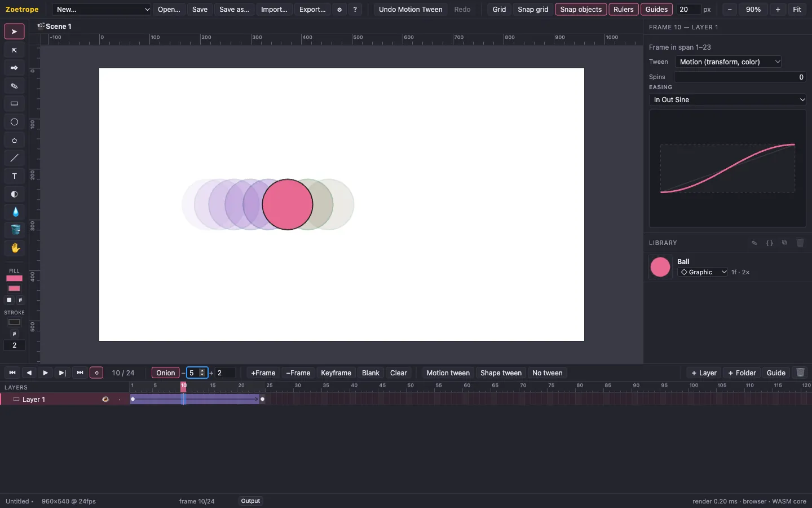Viewport: 812px width, 508px height.
Task: Toggle Snap grid option
Action: pyautogui.click(x=533, y=10)
